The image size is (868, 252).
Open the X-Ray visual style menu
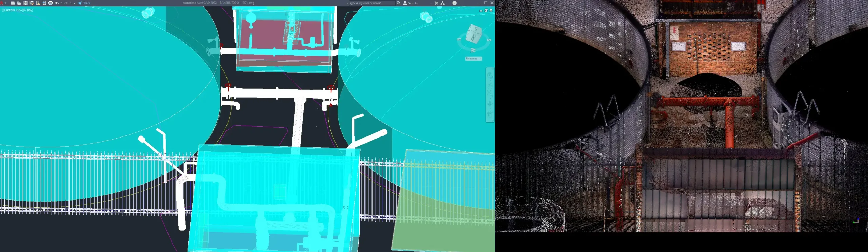tap(28, 10)
